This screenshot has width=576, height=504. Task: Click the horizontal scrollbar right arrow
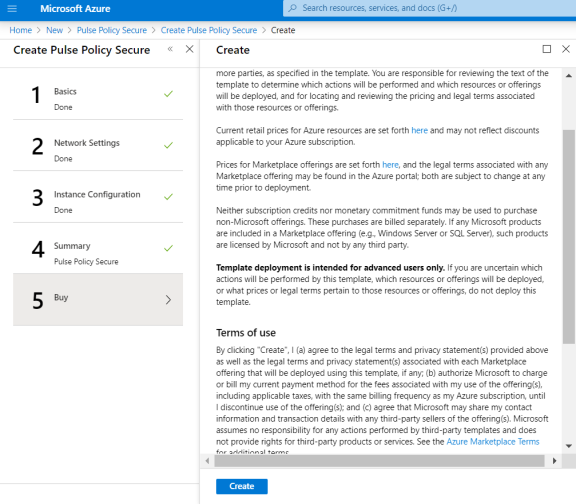[x=554, y=461]
